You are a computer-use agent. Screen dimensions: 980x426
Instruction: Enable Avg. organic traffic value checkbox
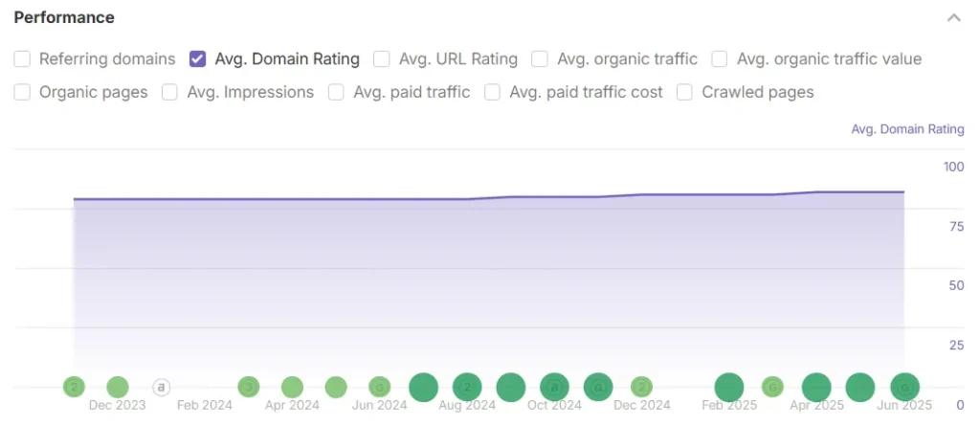click(720, 59)
